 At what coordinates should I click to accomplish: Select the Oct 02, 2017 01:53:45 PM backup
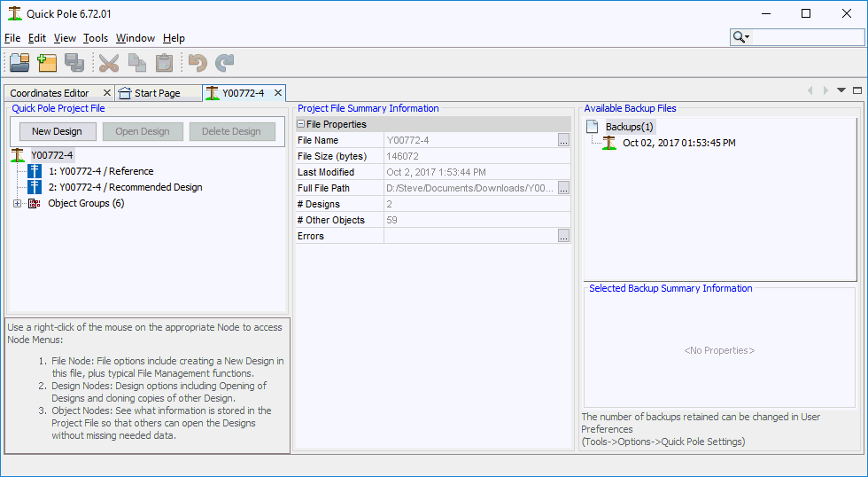coord(679,143)
